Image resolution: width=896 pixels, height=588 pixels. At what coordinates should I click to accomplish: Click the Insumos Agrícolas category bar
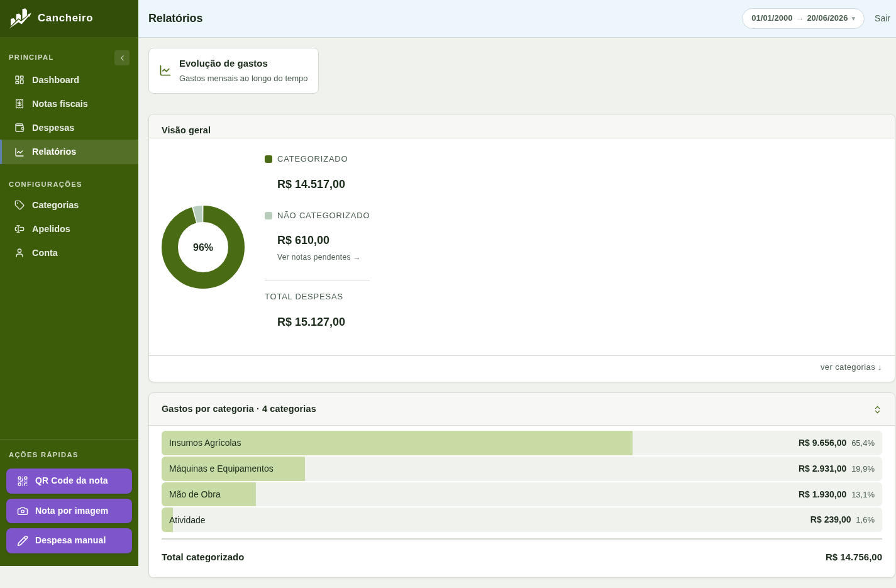[522, 443]
